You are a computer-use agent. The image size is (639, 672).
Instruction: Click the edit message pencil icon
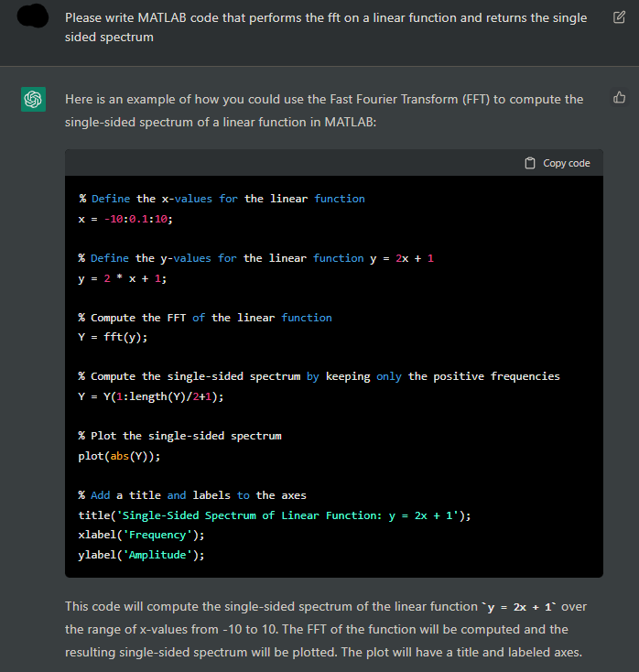tap(619, 17)
